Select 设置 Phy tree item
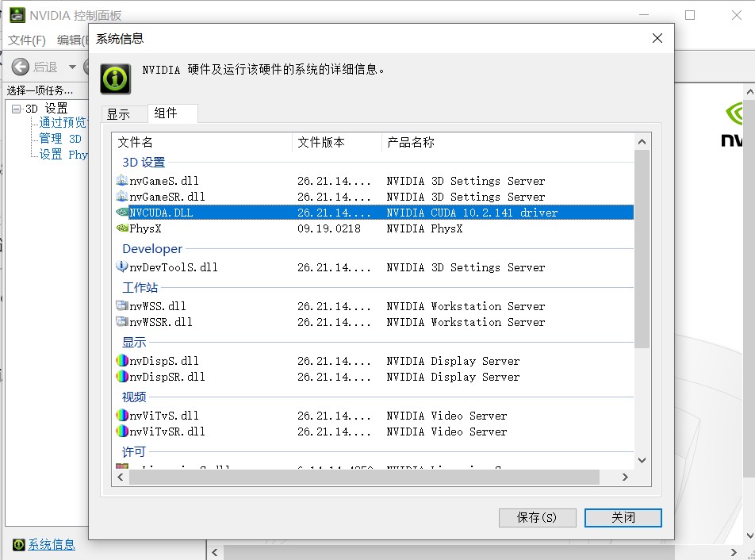 point(63,155)
